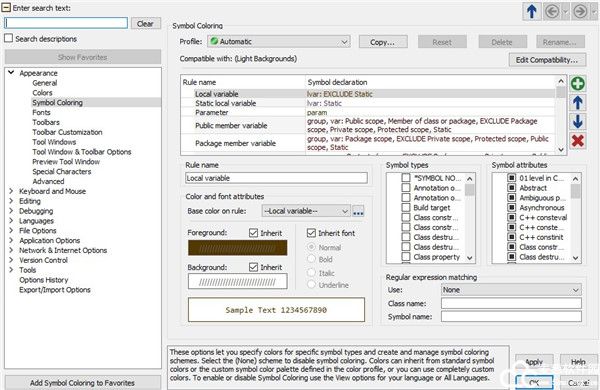Collapse search pane with minus icon
Image resolution: width=600 pixels, height=390 pixels.
(x=6, y=7)
